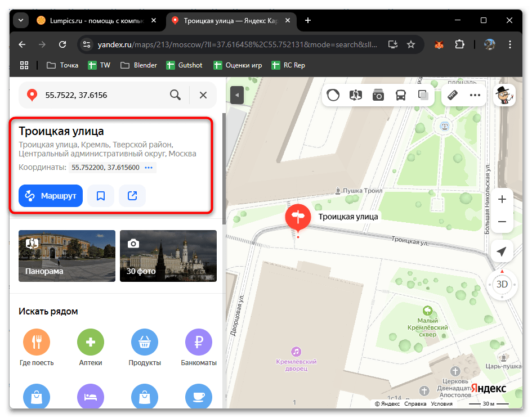Open the Gutshot bookmark
Viewport: 532px width, 418px height.
(x=184, y=65)
